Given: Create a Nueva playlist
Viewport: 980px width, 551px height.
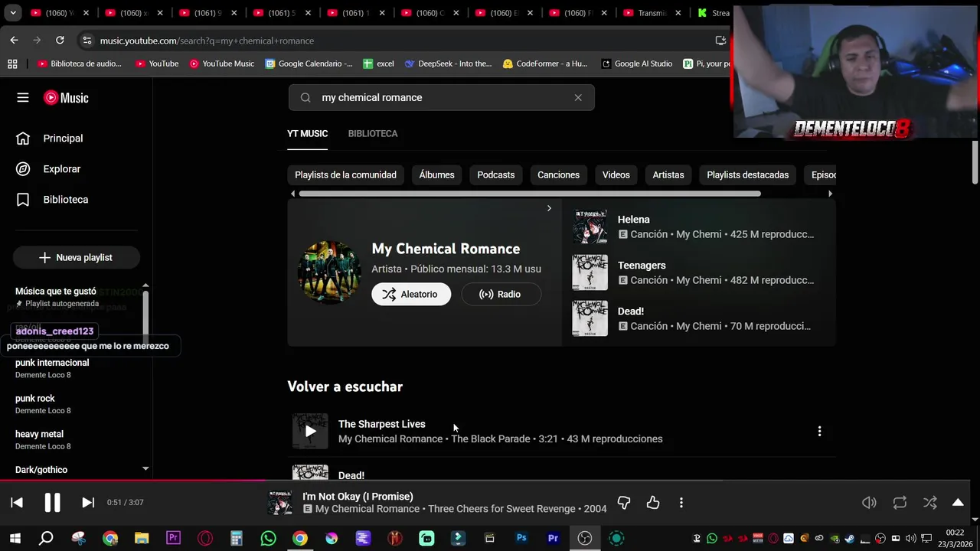Looking at the screenshot, I should pyautogui.click(x=76, y=258).
